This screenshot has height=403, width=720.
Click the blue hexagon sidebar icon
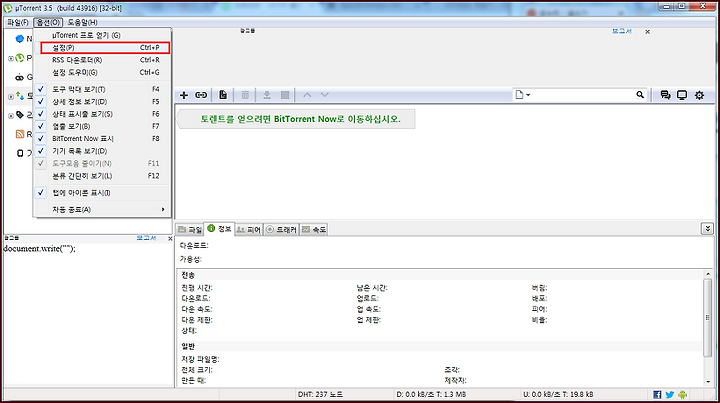click(19, 39)
